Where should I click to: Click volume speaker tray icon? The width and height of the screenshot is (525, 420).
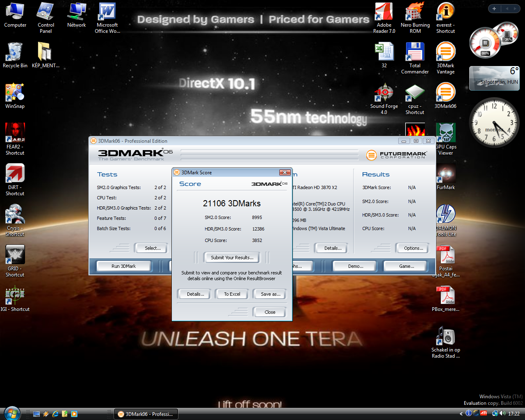pyautogui.click(x=502, y=413)
